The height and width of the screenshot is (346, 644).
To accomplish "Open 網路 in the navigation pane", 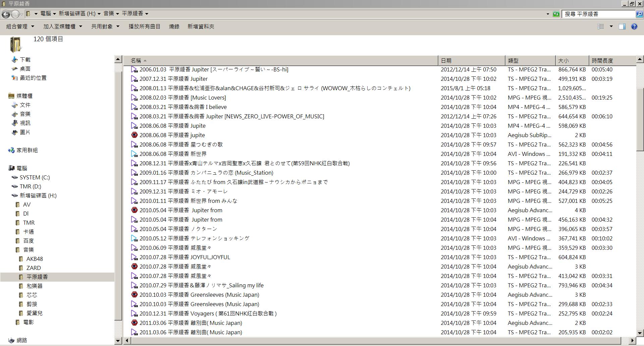I will [x=21, y=340].
